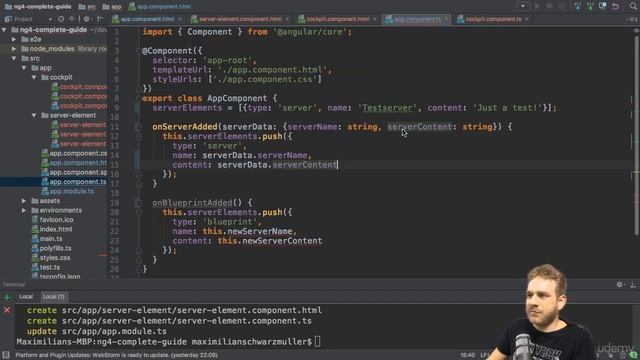Close the cockpit.component.ts editor tab
Screen dimensions: 640x360
tap(527, 19)
